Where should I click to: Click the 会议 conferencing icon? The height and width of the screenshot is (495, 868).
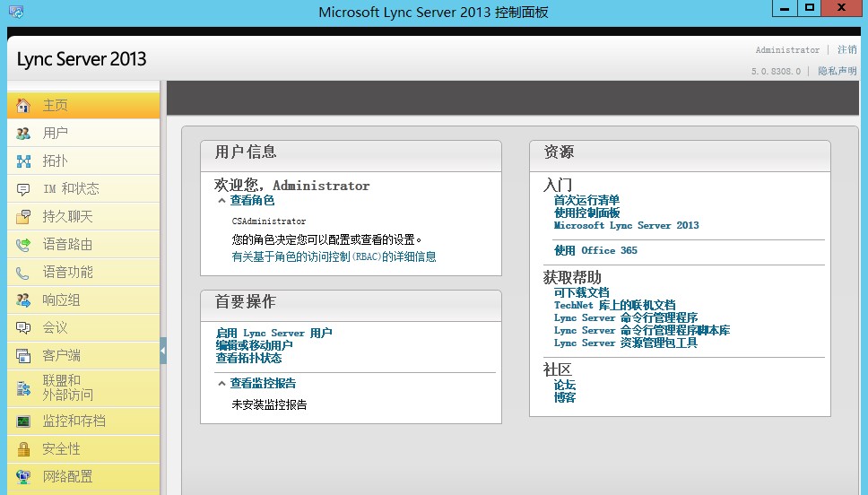tap(23, 328)
